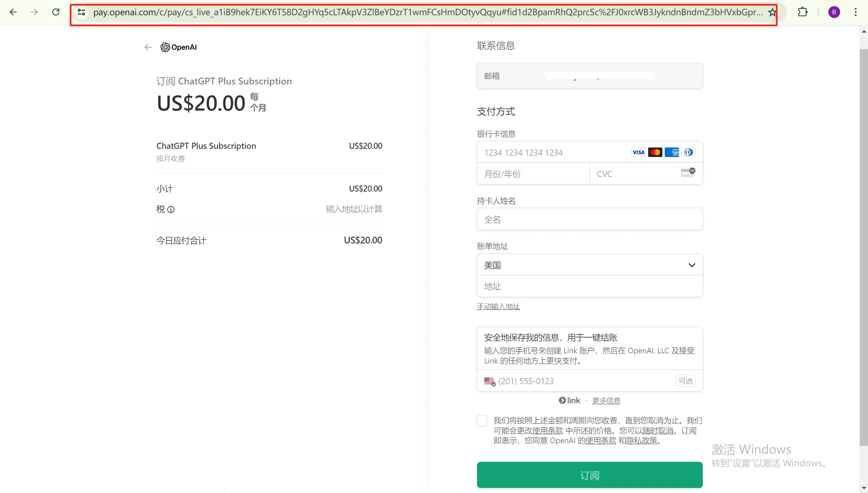Click the 小计 subtotal label
This screenshot has height=493, width=868.
(165, 189)
